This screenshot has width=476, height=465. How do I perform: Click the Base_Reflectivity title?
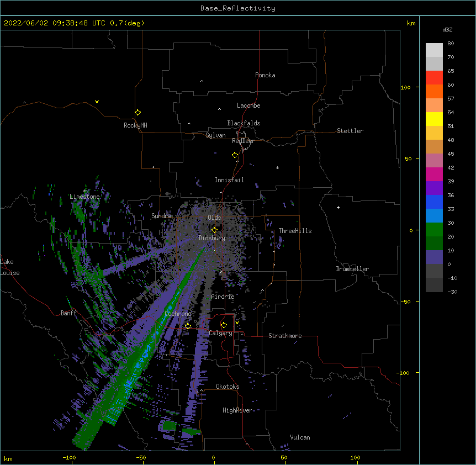238,8
